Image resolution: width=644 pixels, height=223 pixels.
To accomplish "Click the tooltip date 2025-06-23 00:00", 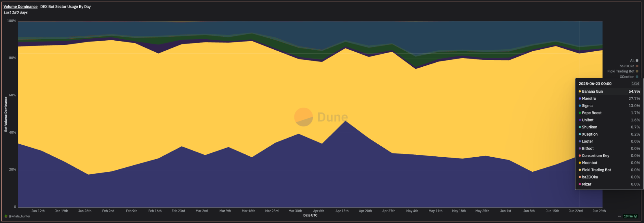I will pos(595,83).
